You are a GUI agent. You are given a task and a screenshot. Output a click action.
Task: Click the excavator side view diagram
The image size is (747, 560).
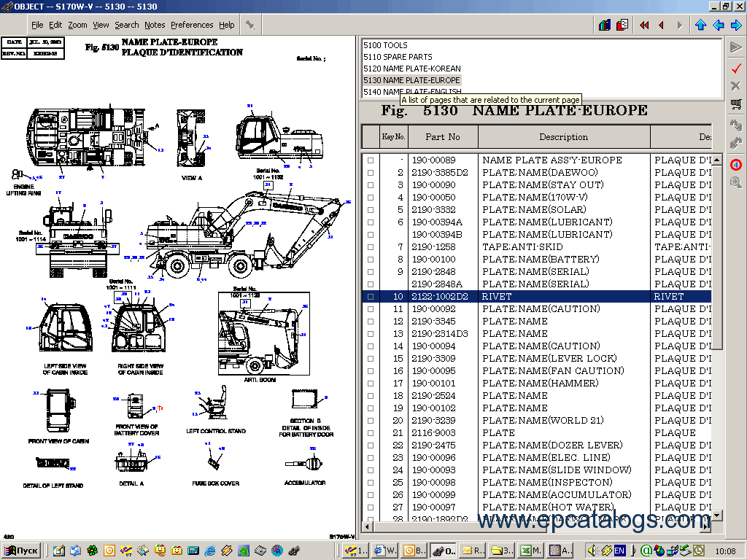click(245, 236)
